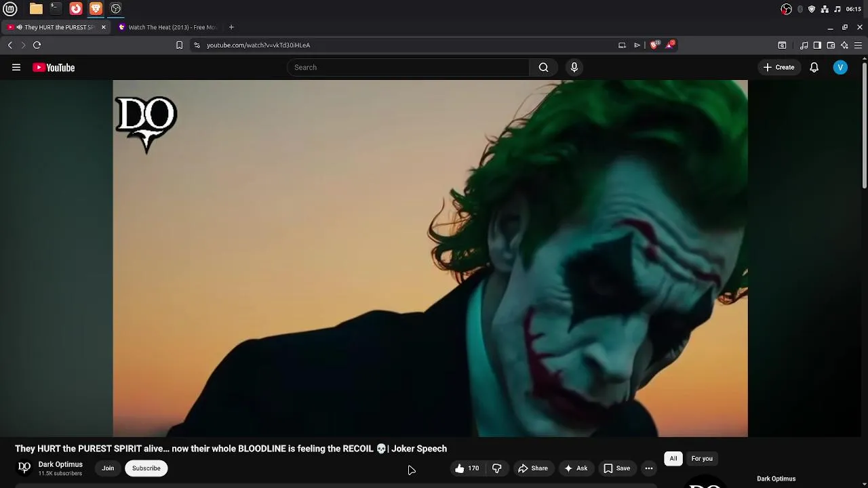
Task: Share the video
Action: 533,468
